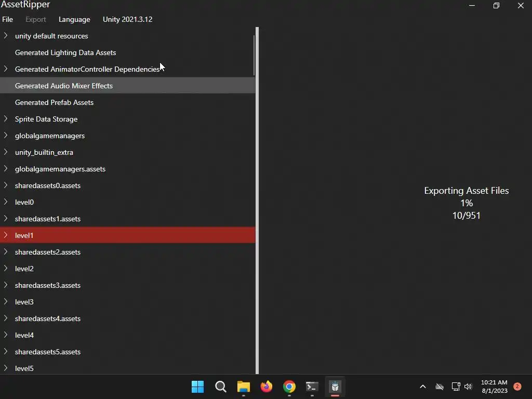This screenshot has width=532, height=399.
Task: Select the sharedassets0.assets text
Action: click(x=48, y=185)
